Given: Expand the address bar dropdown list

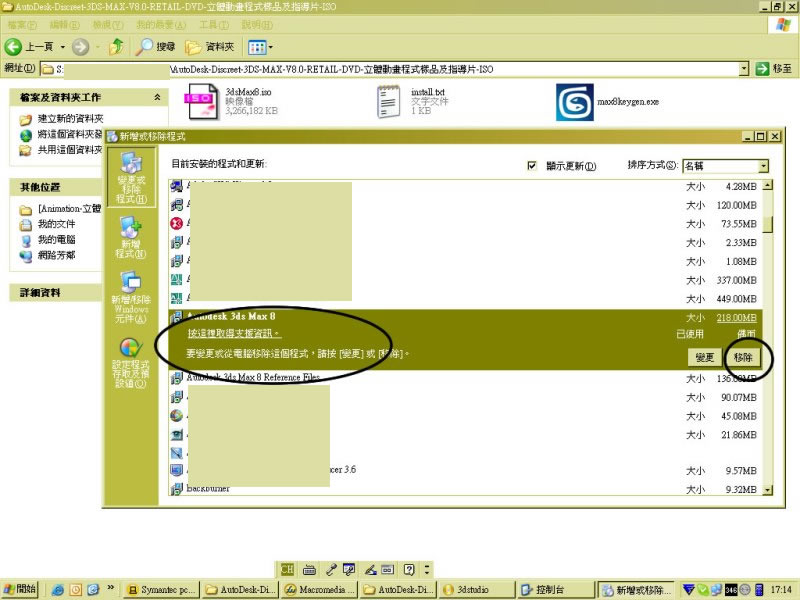Looking at the screenshot, I should (744, 69).
